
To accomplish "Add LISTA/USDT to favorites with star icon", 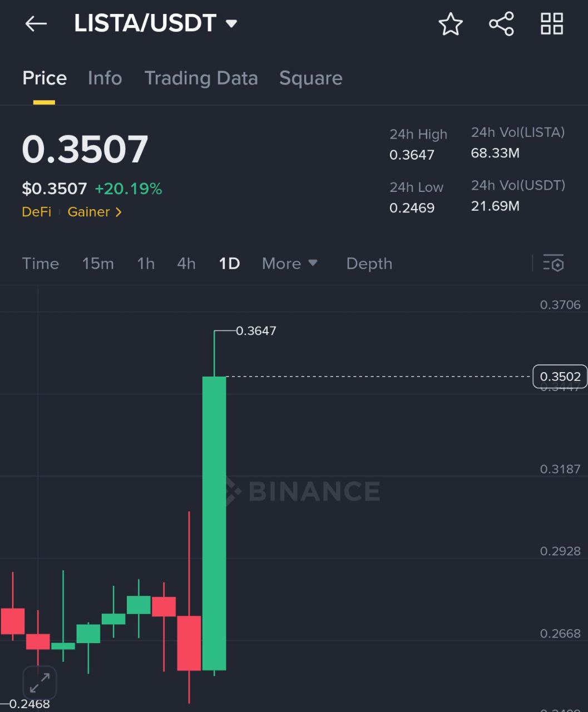I will (x=451, y=24).
